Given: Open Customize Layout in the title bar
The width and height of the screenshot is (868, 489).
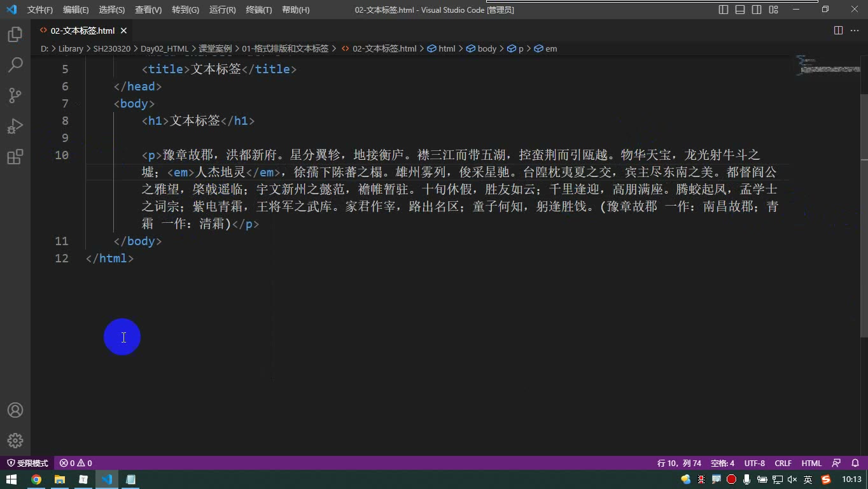Looking at the screenshot, I should click(773, 10).
